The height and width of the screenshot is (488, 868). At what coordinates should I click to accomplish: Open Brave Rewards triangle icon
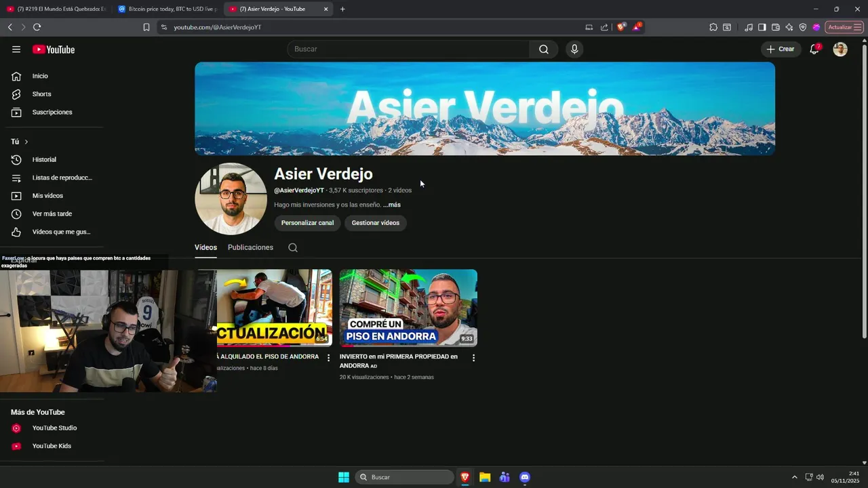(x=637, y=27)
